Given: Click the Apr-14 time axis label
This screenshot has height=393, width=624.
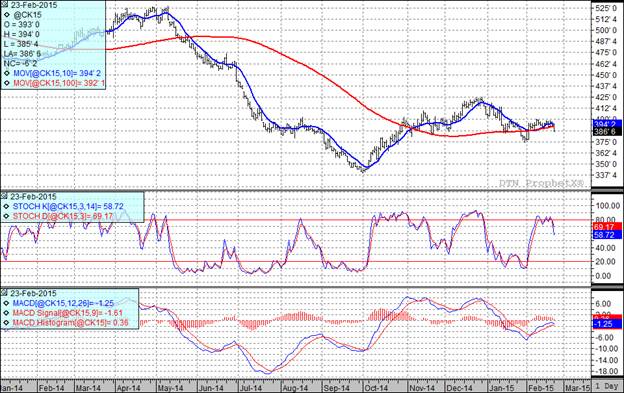Looking at the screenshot, I should pos(128,387).
